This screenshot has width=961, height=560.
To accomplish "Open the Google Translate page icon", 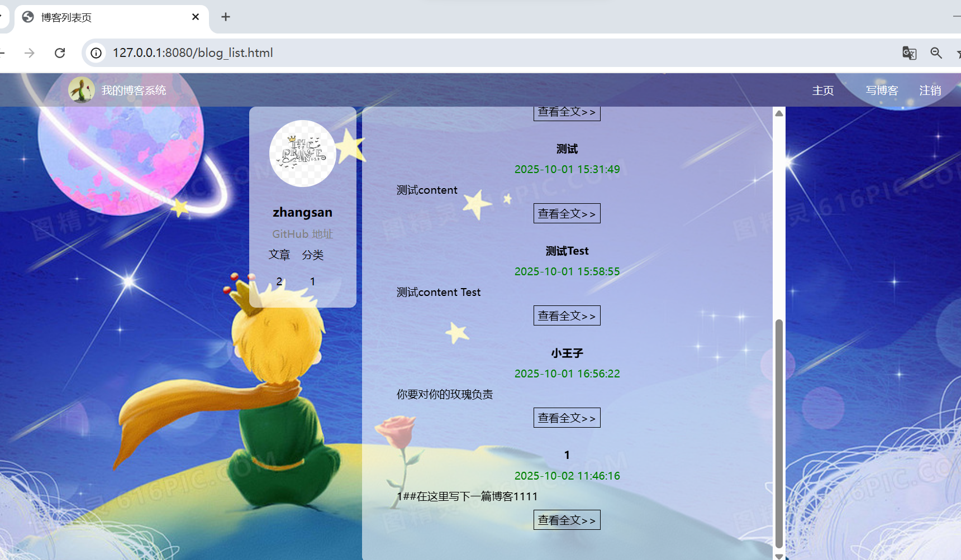I will 909,52.
